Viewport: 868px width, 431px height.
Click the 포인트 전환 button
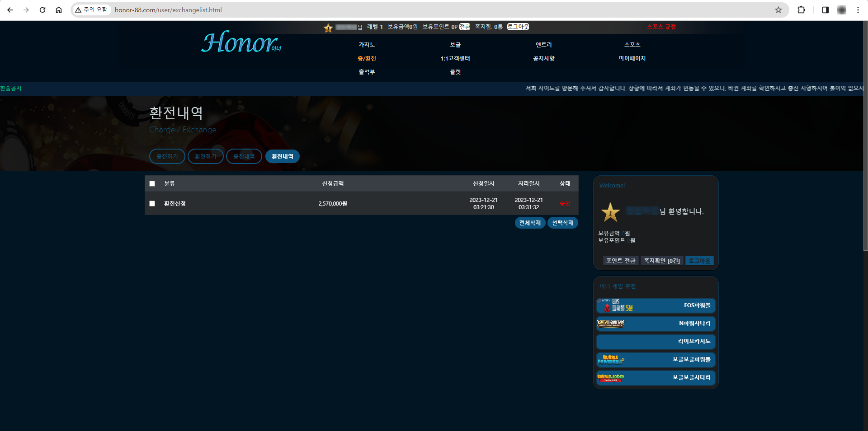click(621, 261)
